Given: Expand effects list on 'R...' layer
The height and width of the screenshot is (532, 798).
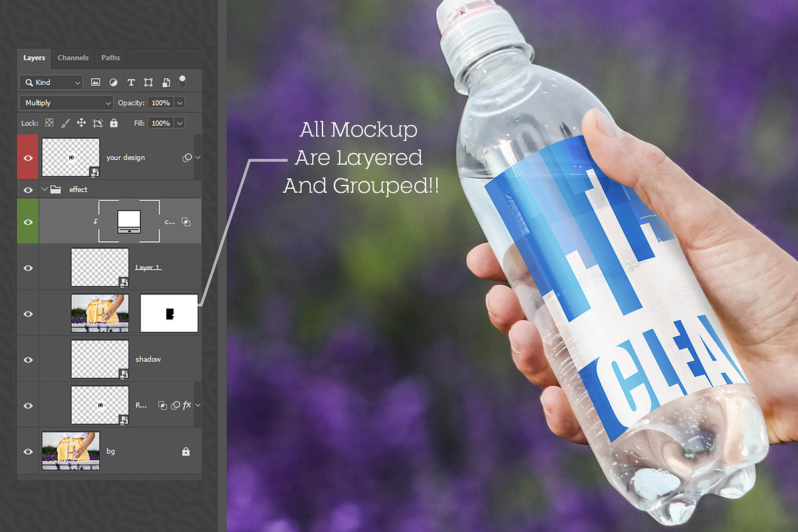Looking at the screenshot, I should (198, 405).
